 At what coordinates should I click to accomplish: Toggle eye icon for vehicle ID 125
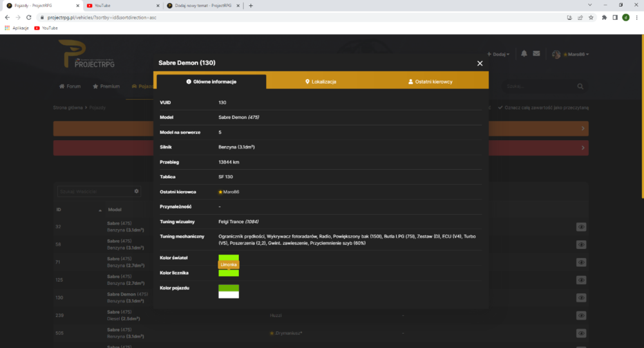click(581, 280)
